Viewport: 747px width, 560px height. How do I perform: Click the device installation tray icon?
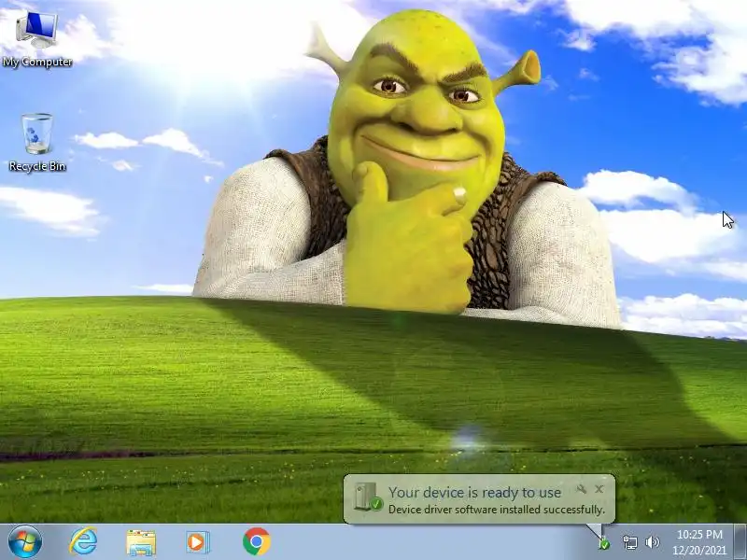(x=604, y=542)
